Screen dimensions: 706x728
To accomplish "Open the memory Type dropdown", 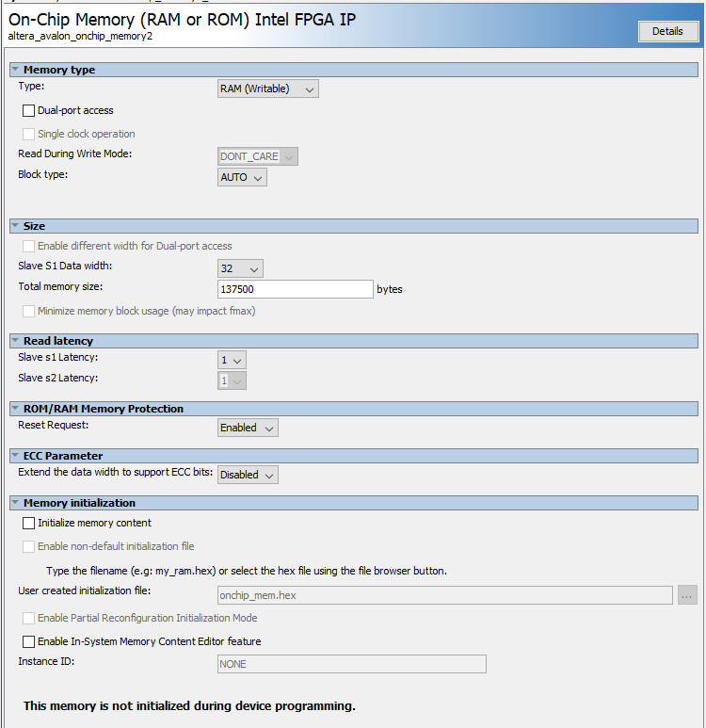I will (x=268, y=89).
